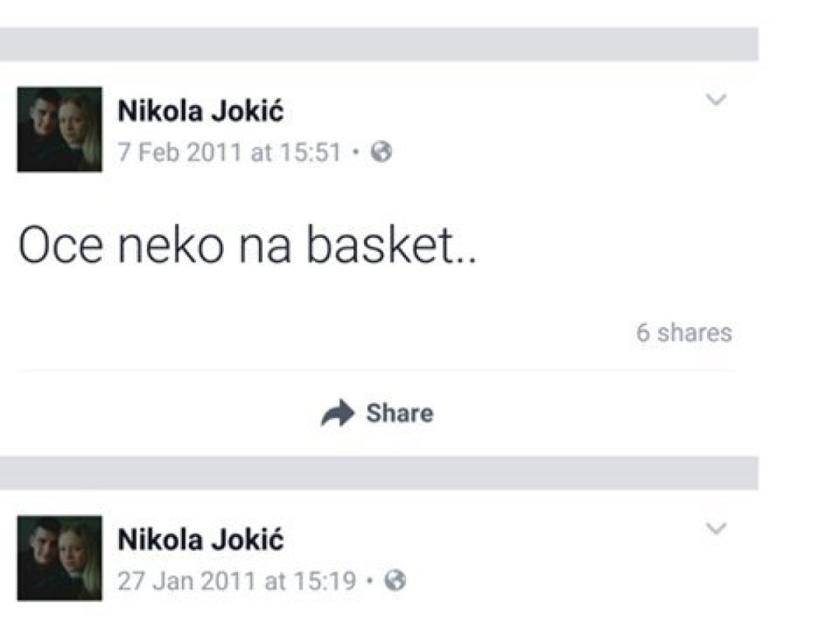Open profile picture on the 27 Jan post
Screen dimensions: 840x642
(x=60, y=558)
